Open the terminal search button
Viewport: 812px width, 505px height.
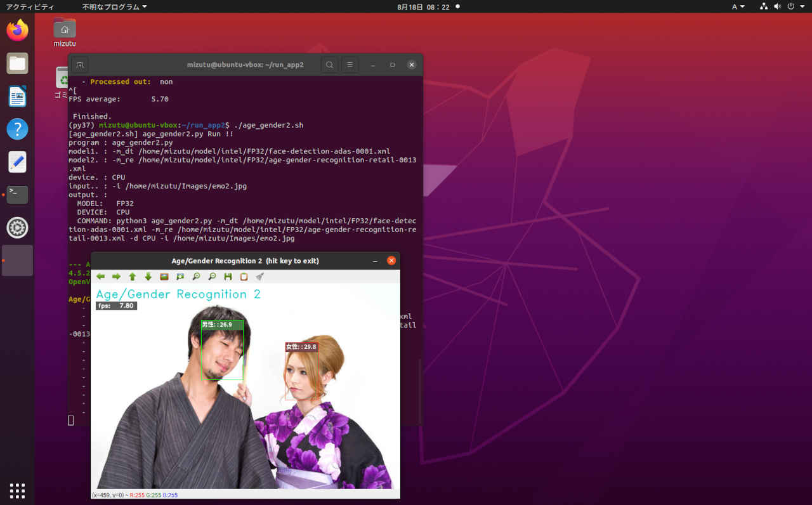(329, 65)
